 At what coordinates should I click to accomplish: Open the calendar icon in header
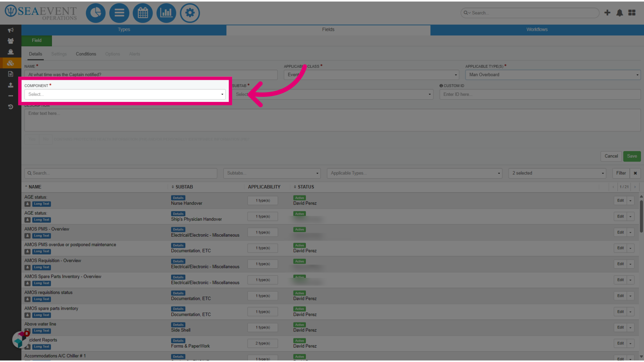143,13
